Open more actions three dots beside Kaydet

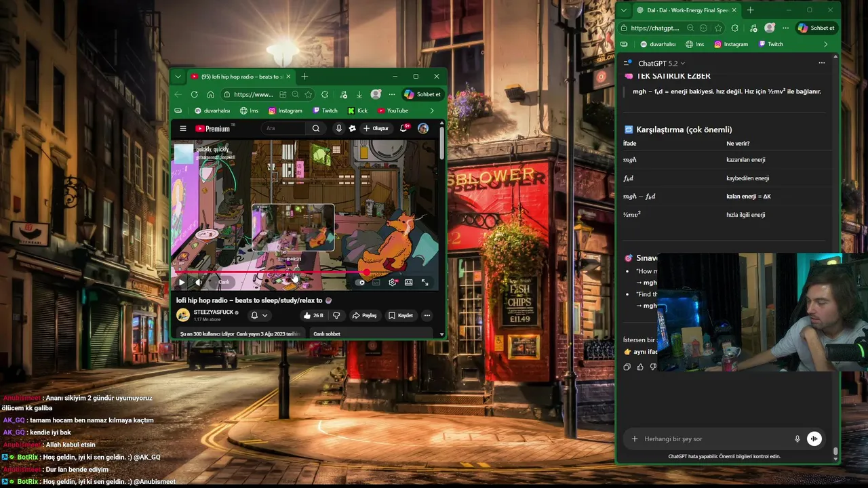click(427, 315)
